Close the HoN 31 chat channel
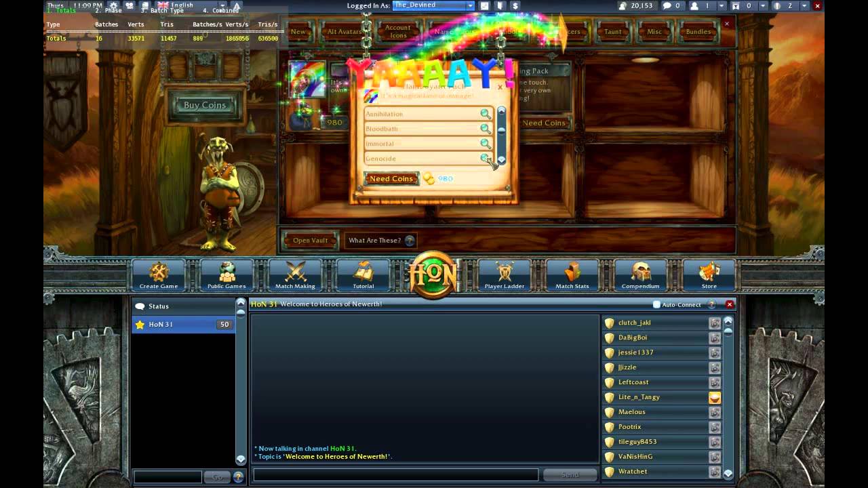Screen dimensions: 868x488 [730, 304]
